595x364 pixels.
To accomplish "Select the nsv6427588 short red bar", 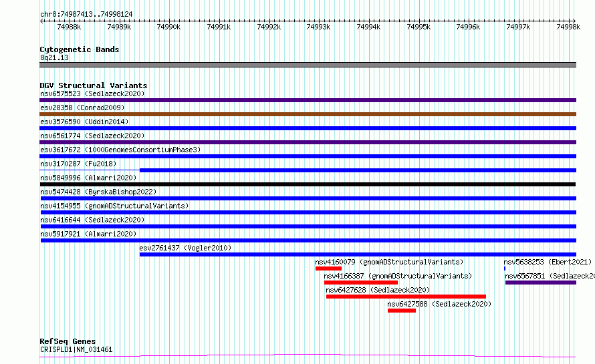I will tap(402, 311).
